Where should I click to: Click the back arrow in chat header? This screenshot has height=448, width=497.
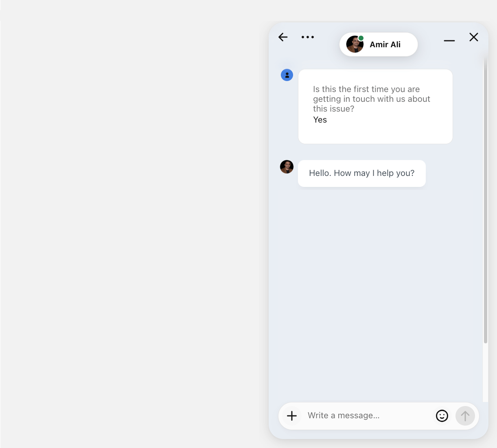pyautogui.click(x=283, y=37)
